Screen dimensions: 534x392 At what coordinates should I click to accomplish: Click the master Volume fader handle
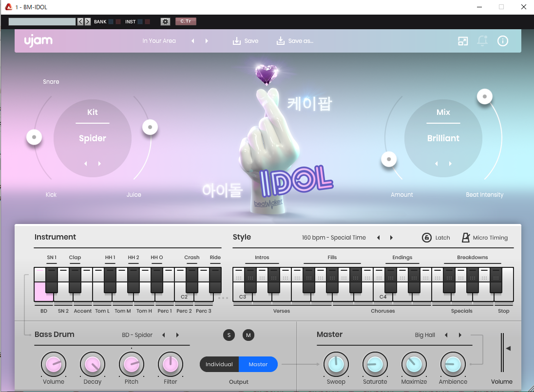pyautogui.click(x=508, y=348)
